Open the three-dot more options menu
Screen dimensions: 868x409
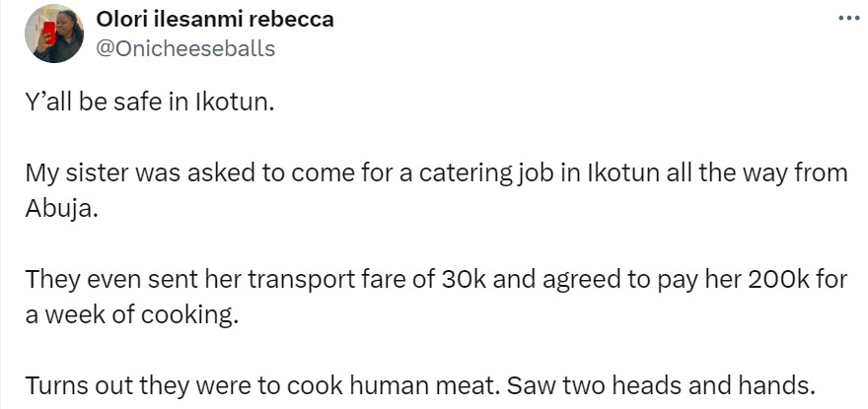tap(848, 19)
